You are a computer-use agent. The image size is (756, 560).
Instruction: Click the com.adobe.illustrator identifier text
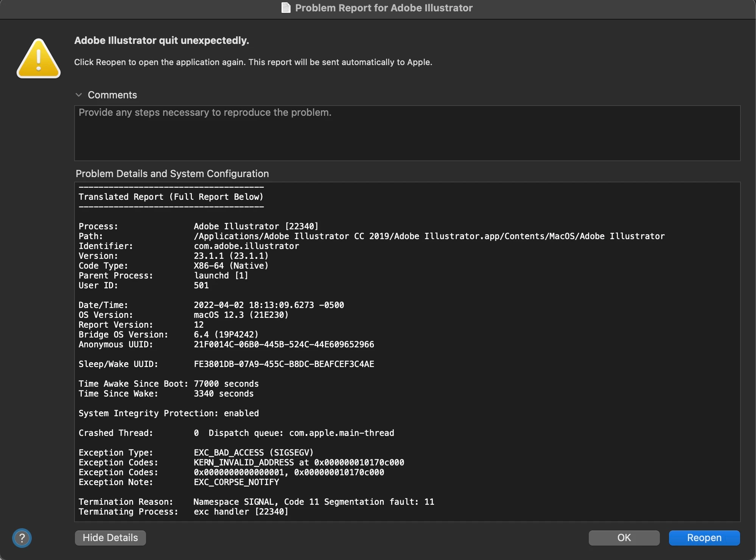click(x=246, y=246)
